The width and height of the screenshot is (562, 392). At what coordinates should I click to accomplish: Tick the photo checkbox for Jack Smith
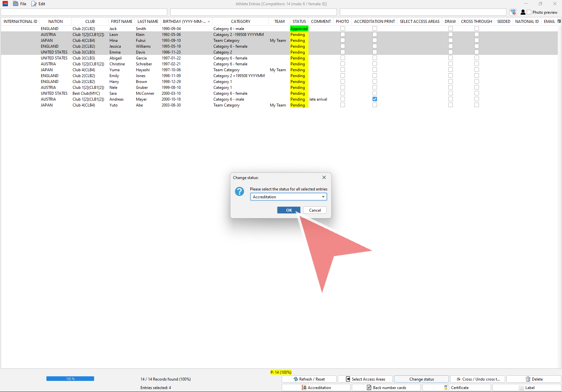[x=343, y=28]
